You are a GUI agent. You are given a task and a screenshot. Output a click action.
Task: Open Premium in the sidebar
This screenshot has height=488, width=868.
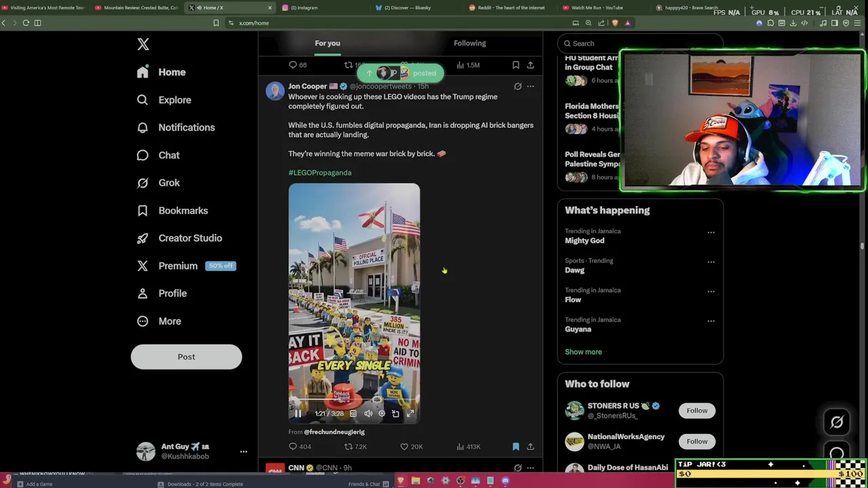186,266
